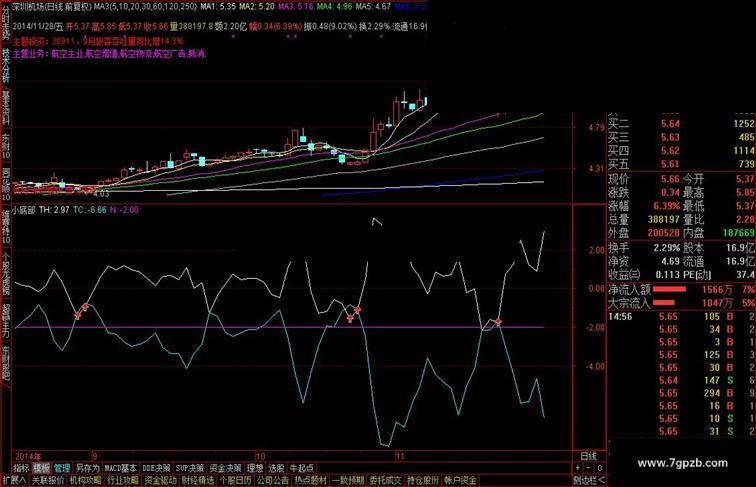
Task: Click the 14:56 trade tick row
Action: (x=681, y=317)
